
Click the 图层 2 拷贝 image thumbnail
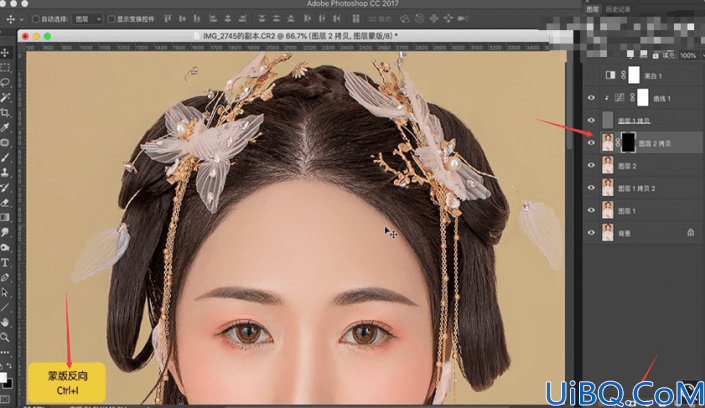coord(607,143)
